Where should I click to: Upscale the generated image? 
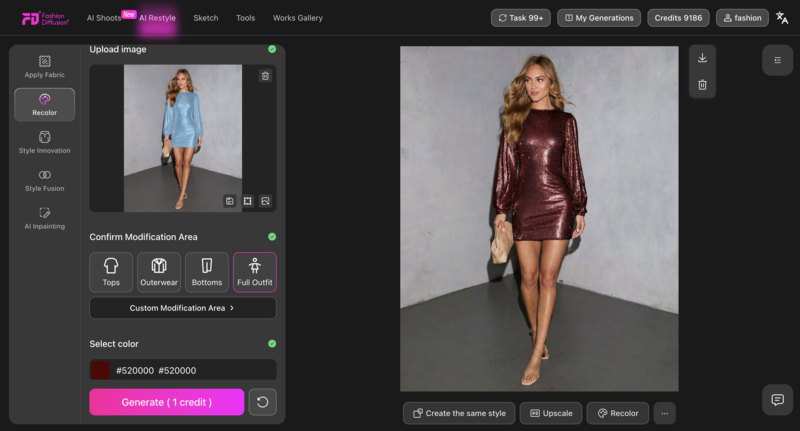click(551, 413)
